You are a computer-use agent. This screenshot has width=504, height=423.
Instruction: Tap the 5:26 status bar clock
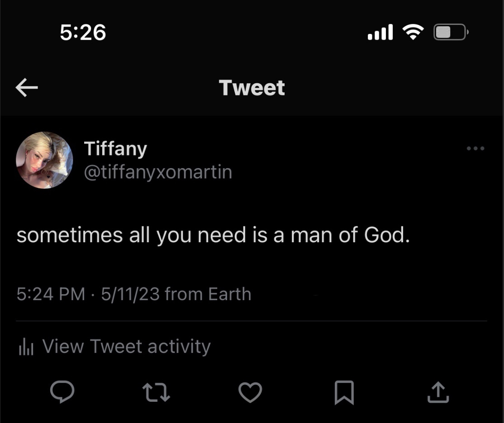83,33
